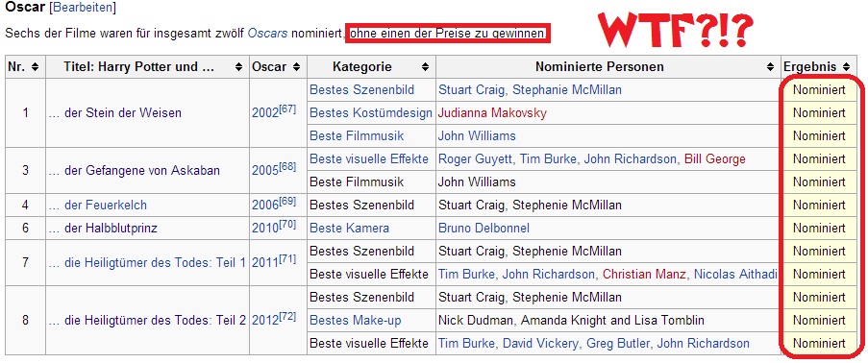Click sort arrows in Oscar column header
This screenshot has height=363, width=868.
pyautogui.click(x=297, y=67)
